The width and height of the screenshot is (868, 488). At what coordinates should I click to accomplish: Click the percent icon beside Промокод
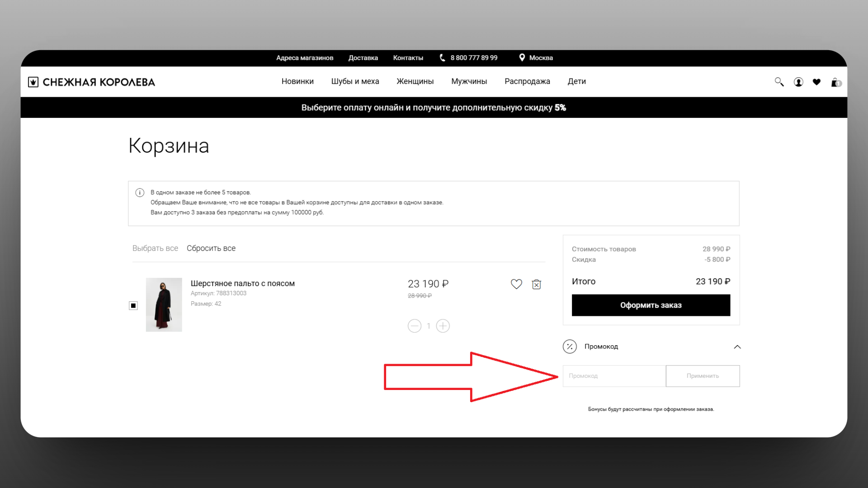(570, 347)
